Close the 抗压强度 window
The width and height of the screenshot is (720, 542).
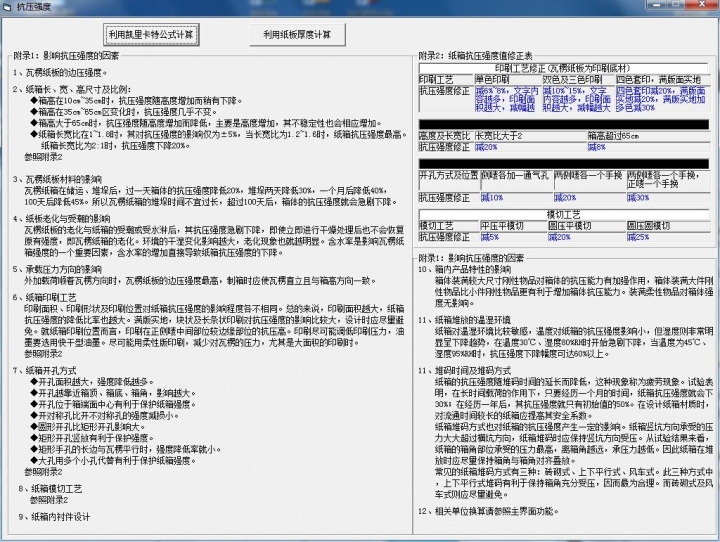[702, 4]
